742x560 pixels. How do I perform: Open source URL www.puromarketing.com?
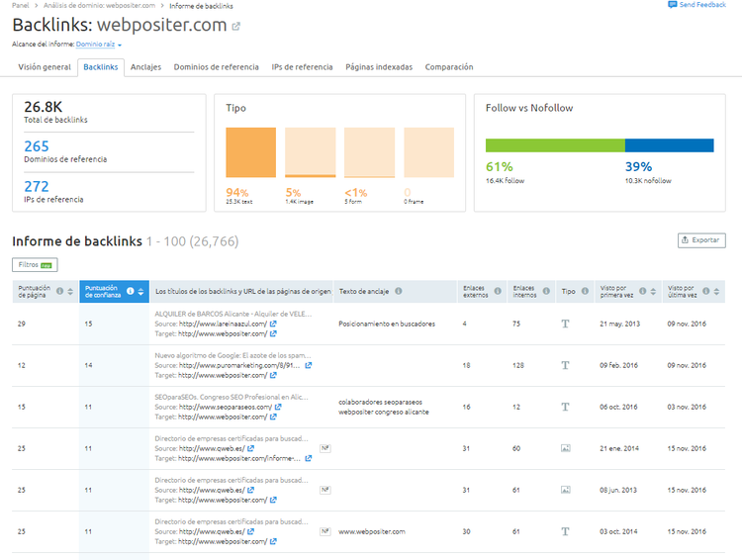tap(239, 365)
